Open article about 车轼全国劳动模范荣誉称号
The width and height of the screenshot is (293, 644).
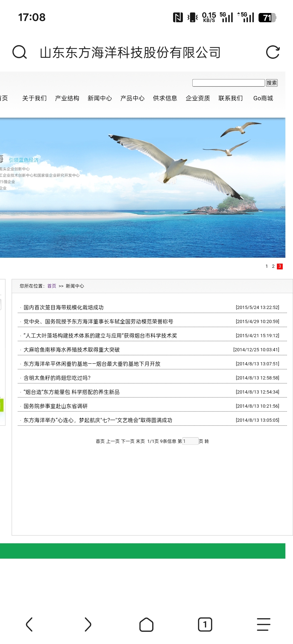point(98,321)
